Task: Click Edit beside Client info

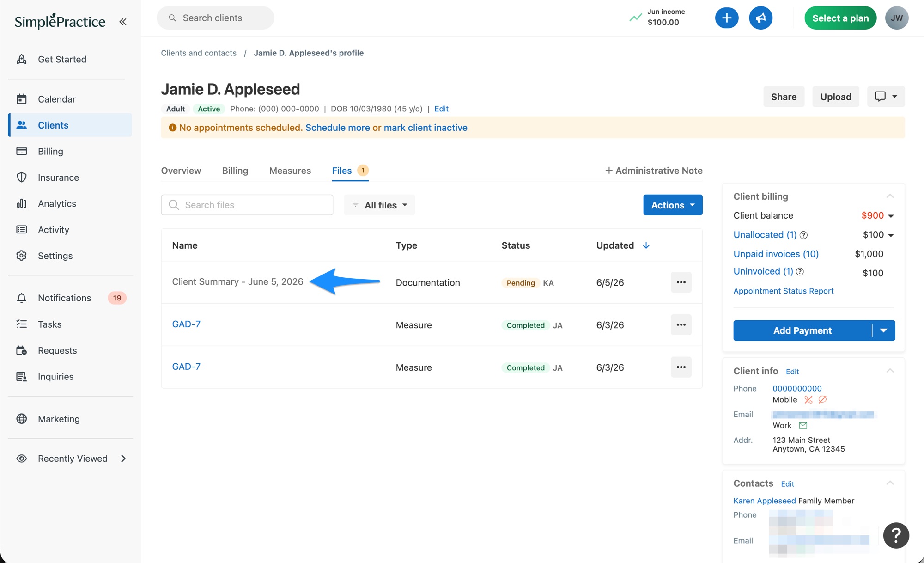Action: point(792,372)
